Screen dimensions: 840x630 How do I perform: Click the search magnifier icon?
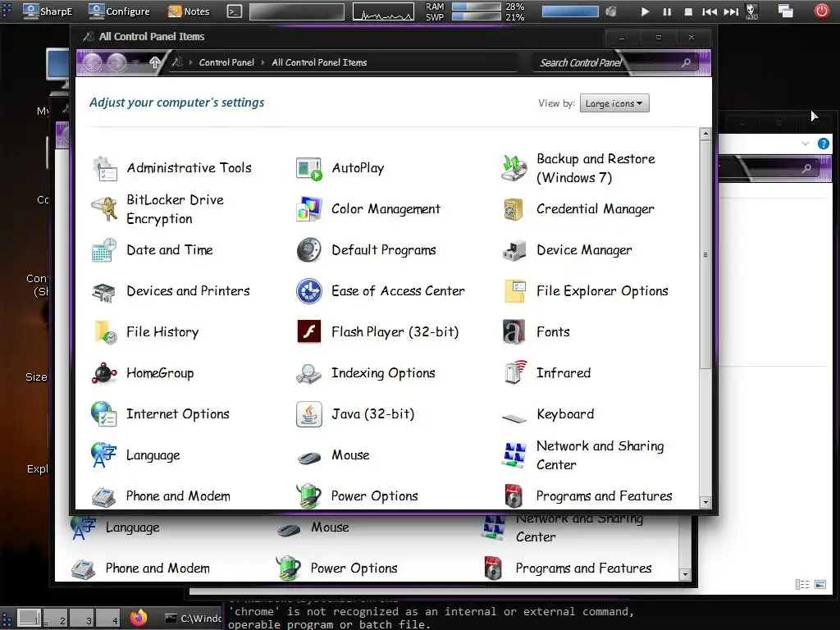click(x=686, y=62)
